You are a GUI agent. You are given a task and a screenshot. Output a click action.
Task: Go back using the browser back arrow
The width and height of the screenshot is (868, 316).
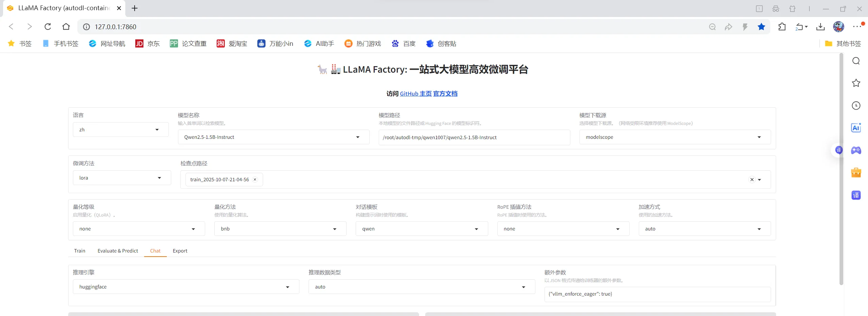(11, 26)
